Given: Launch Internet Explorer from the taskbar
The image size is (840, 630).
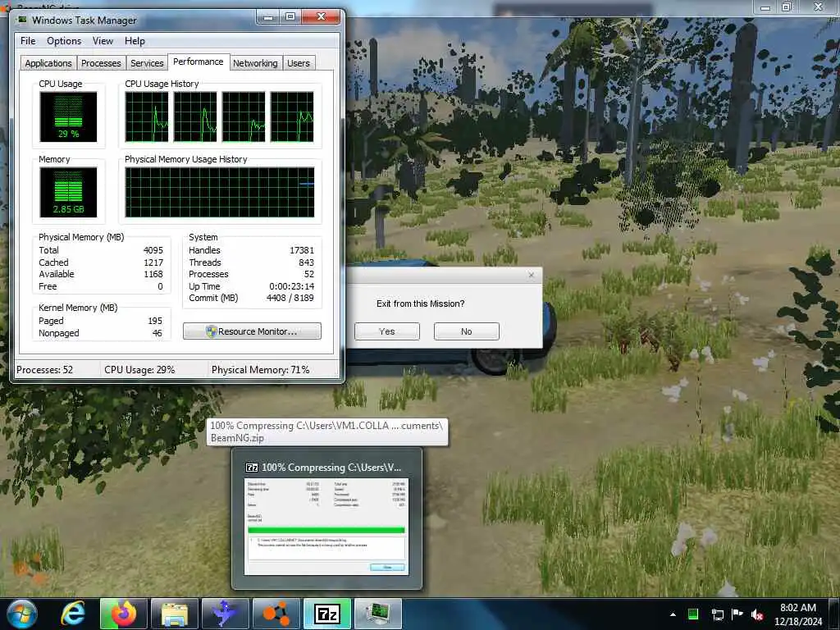Looking at the screenshot, I should [73, 614].
